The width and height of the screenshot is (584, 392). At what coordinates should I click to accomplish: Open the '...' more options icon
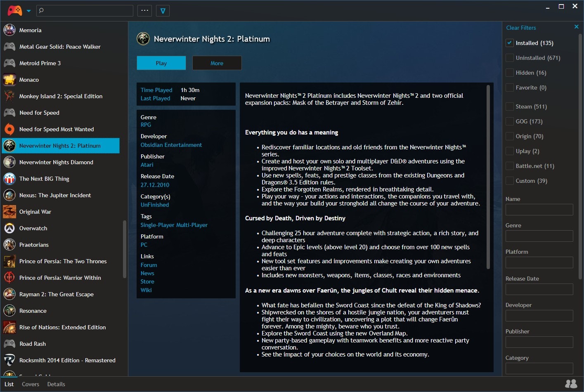[144, 10]
